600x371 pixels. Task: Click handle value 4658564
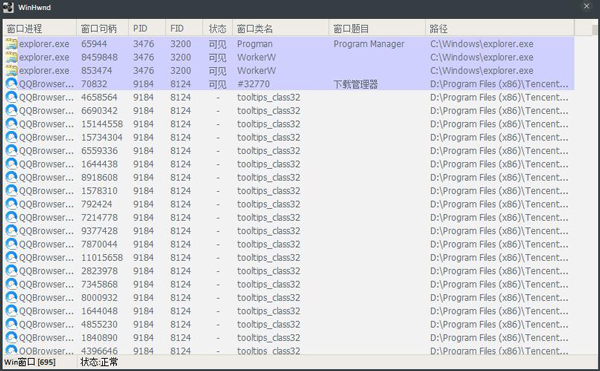click(x=99, y=97)
